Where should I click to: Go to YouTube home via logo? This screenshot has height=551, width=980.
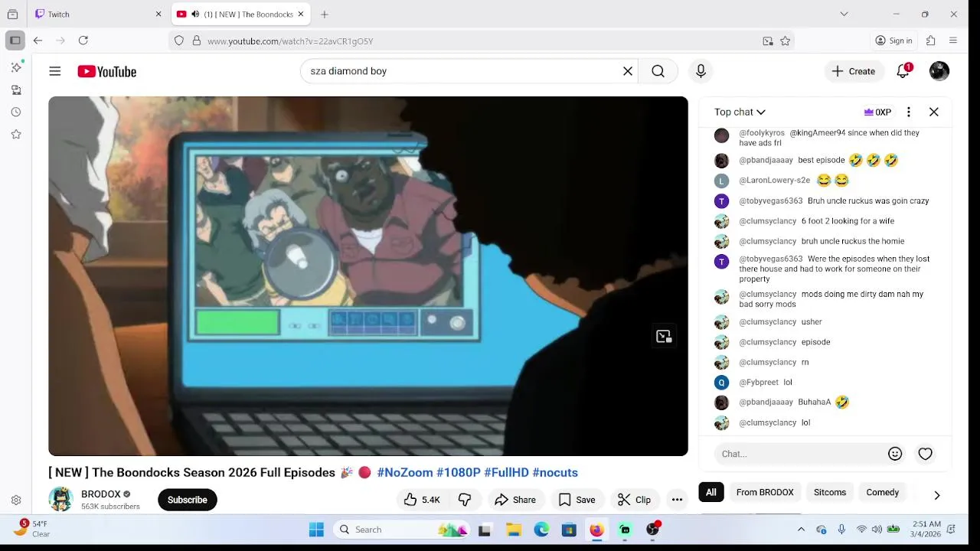(106, 71)
